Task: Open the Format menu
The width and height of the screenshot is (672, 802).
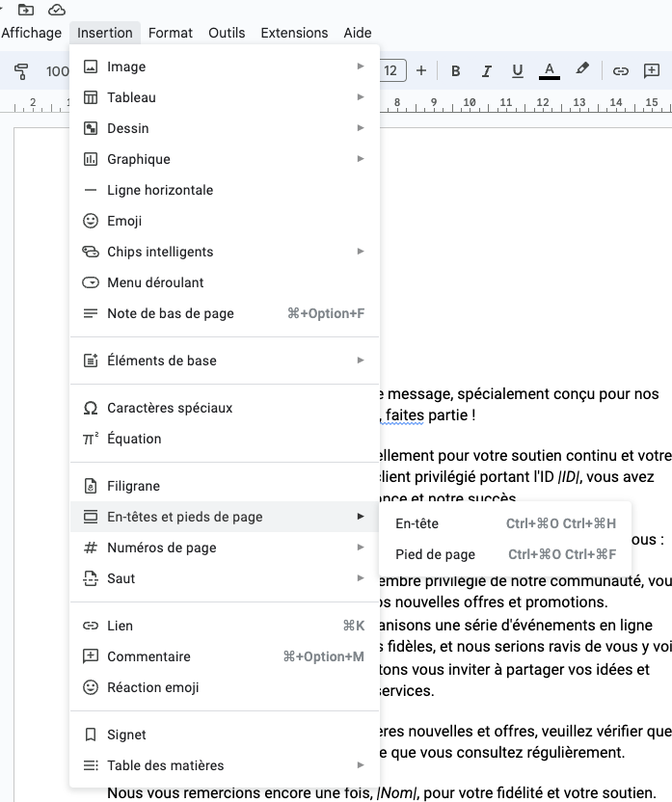Action: (171, 33)
